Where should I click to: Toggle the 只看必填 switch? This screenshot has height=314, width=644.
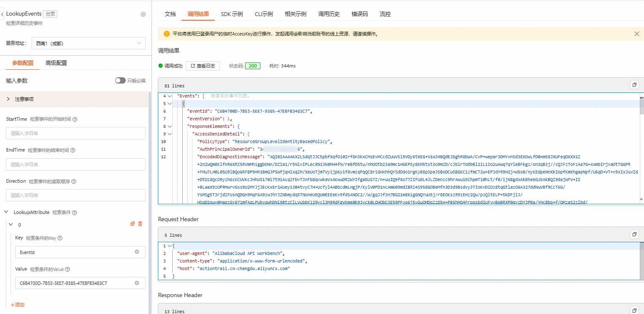pos(120,81)
